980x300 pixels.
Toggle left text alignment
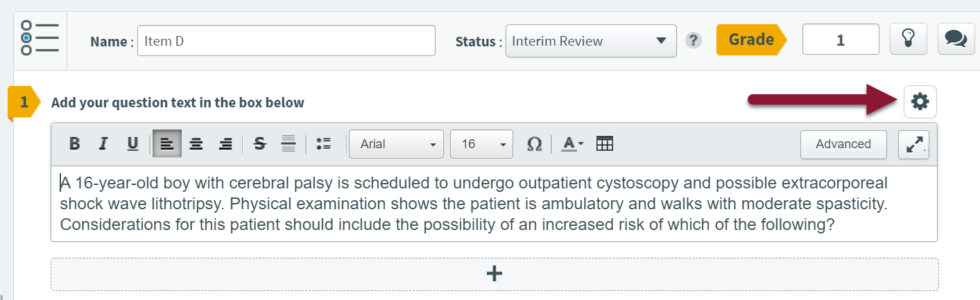tap(167, 144)
